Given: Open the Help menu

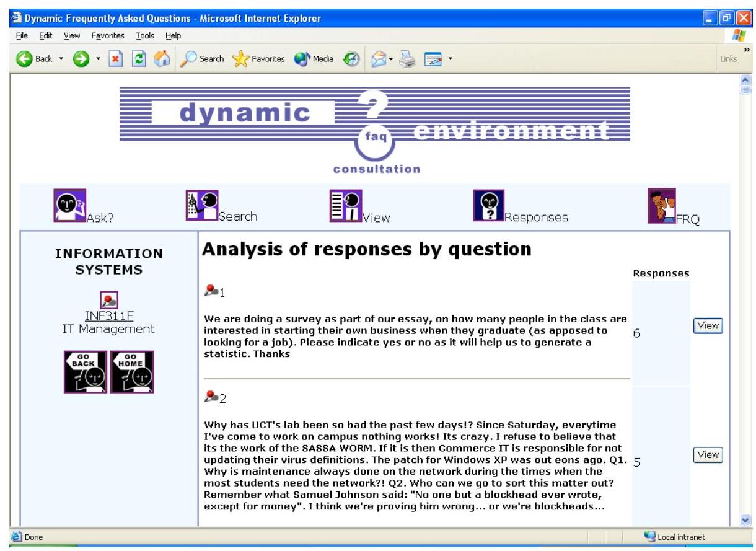Looking at the screenshot, I should pyautogui.click(x=173, y=36).
